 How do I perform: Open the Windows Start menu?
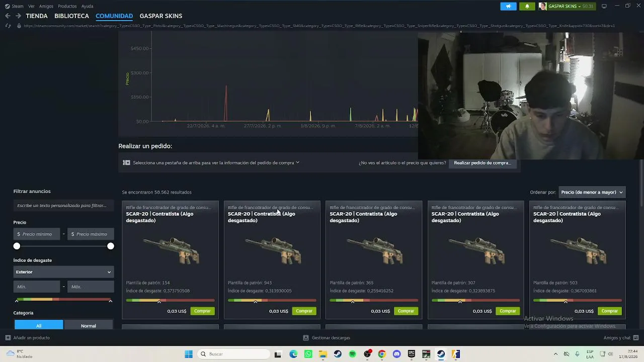(x=189, y=354)
